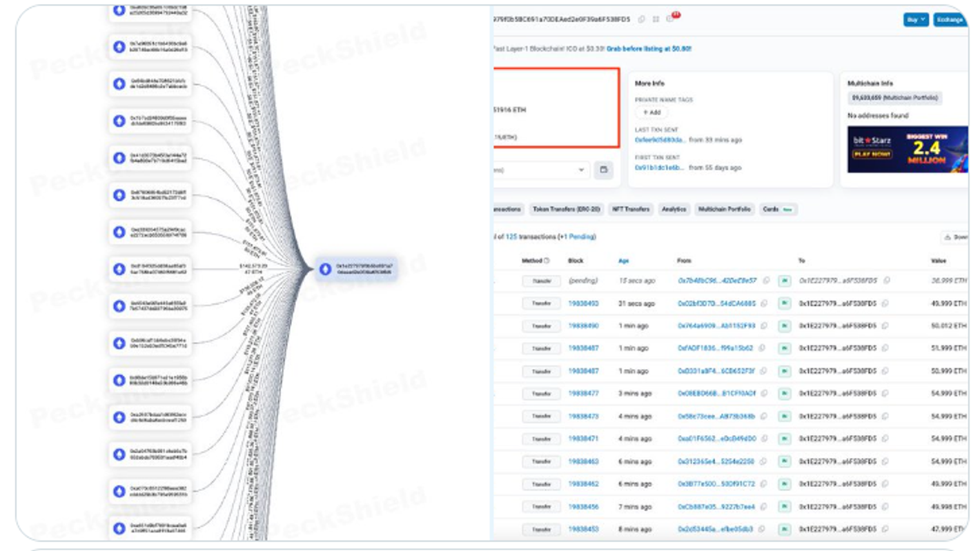Click the calendar button beside the holdings dropdown

pyautogui.click(x=603, y=170)
